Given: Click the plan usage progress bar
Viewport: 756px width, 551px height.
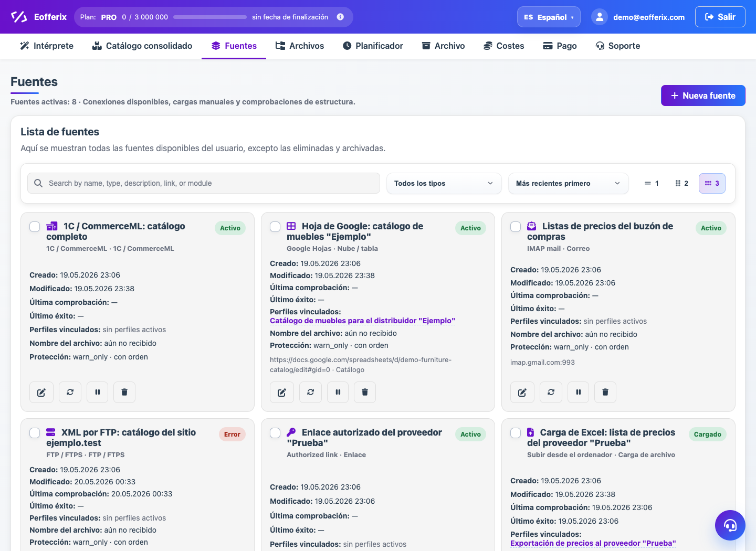Looking at the screenshot, I should pyautogui.click(x=210, y=17).
